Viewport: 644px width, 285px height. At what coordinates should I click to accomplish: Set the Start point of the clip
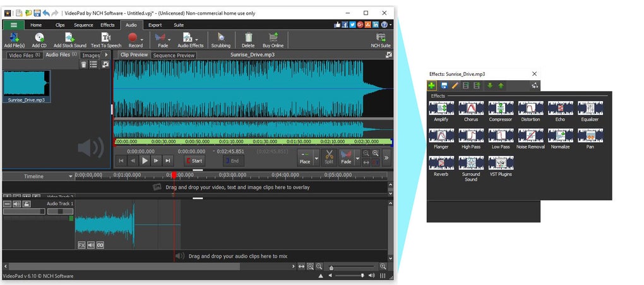tap(194, 161)
